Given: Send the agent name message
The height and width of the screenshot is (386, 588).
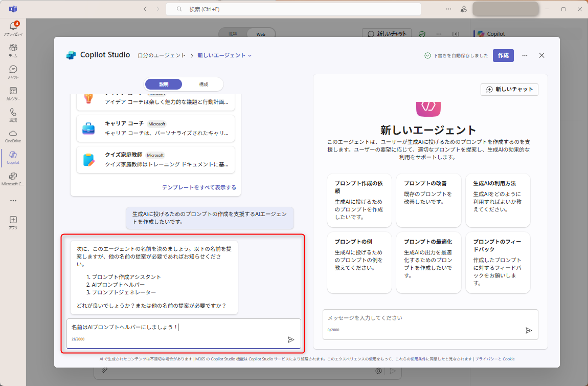Looking at the screenshot, I should coord(291,340).
